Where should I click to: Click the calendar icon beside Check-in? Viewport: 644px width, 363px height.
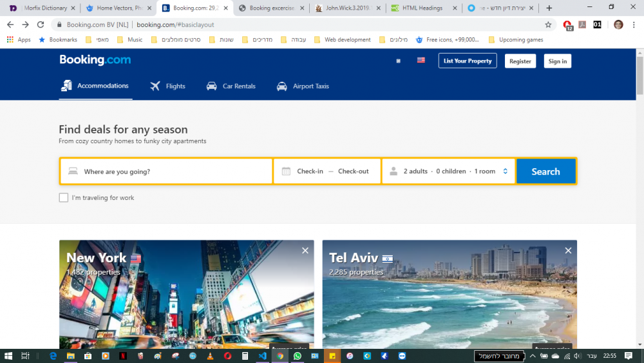[x=287, y=171]
